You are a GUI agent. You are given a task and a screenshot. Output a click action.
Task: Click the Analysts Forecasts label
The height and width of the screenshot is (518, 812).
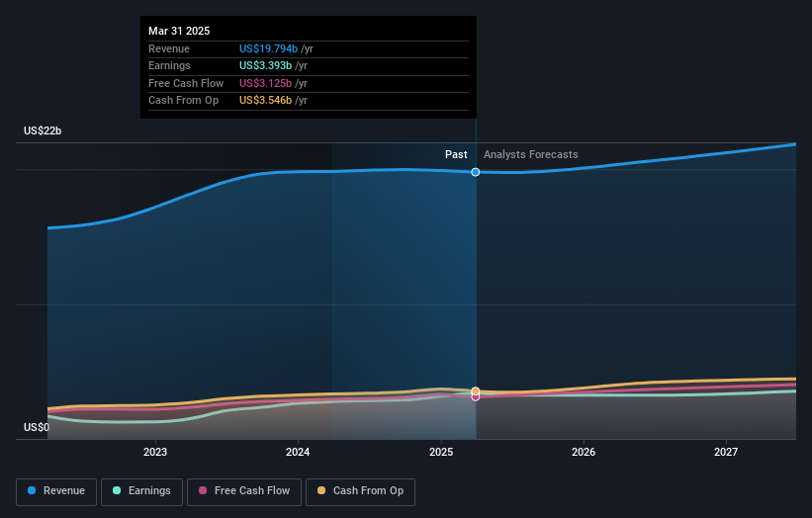coord(531,154)
